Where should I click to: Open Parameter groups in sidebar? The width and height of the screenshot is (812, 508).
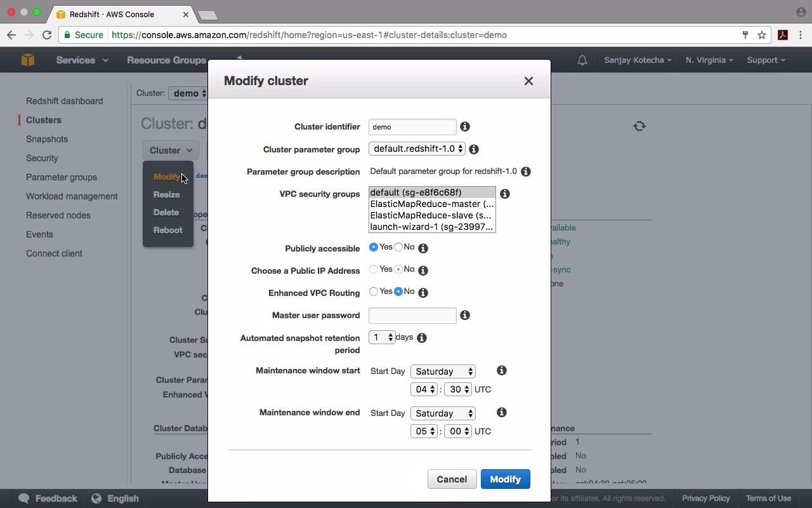point(62,177)
